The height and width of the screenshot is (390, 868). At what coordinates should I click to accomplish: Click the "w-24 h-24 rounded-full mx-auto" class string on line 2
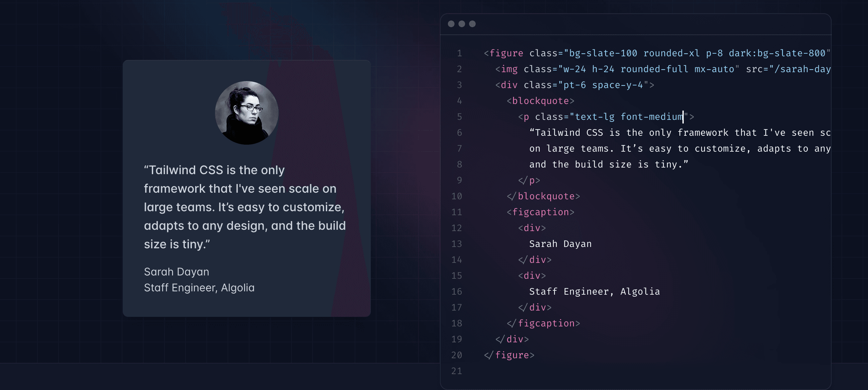click(x=649, y=69)
